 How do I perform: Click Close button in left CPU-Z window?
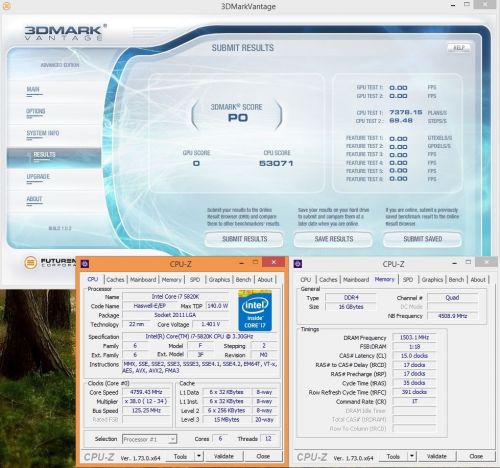[263, 456]
